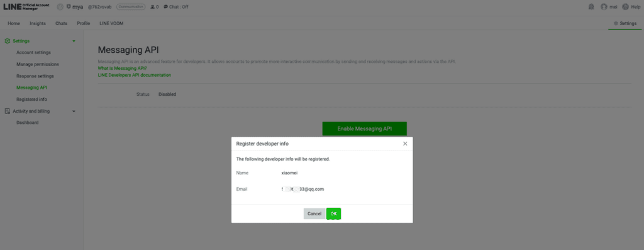Open Registered info in the sidebar
644x250 pixels.
31,99
